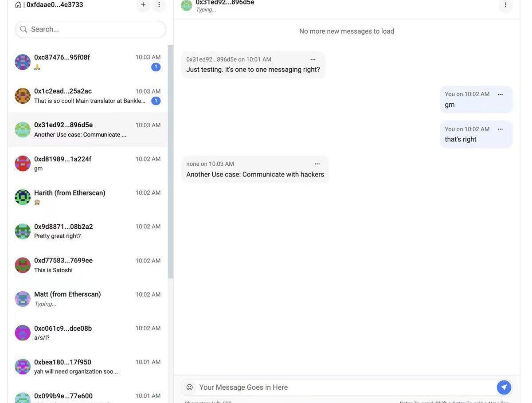The height and width of the screenshot is (403, 532).
Task: Click the chat header avatar of 0x31ed92...896d5e
Action: (187, 5)
